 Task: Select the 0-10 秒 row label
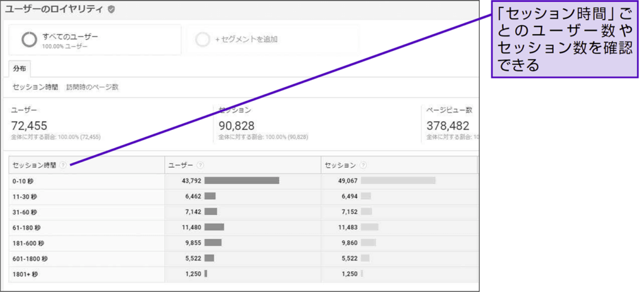click(x=23, y=181)
